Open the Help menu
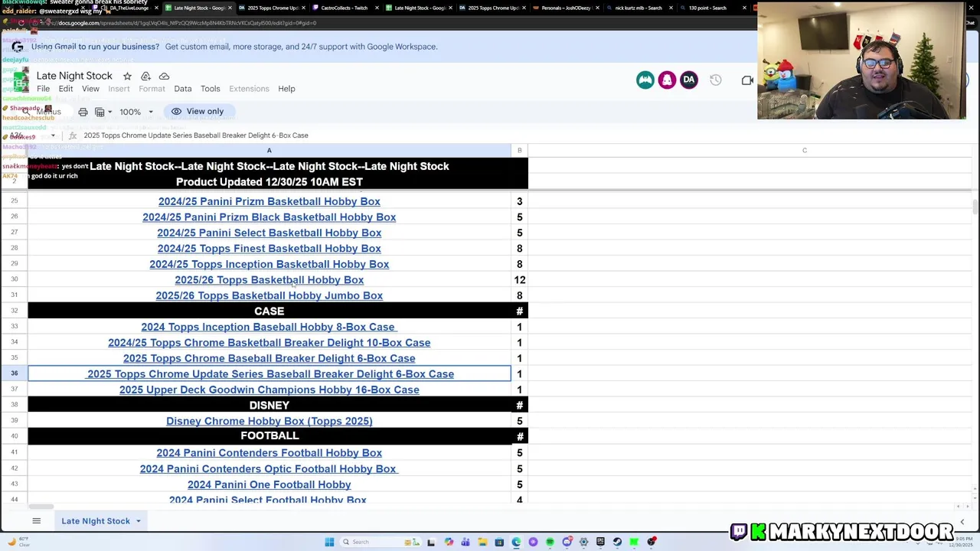 tap(286, 89)
